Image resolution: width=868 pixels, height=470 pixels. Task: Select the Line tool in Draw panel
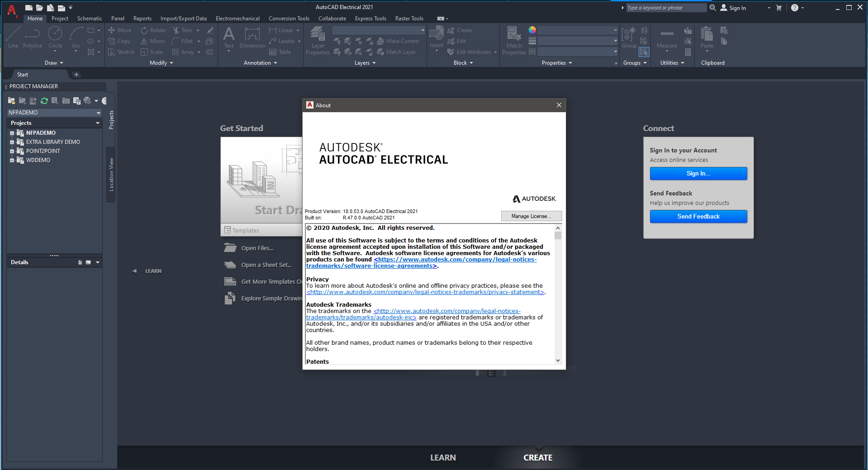(x=13, y=37)
